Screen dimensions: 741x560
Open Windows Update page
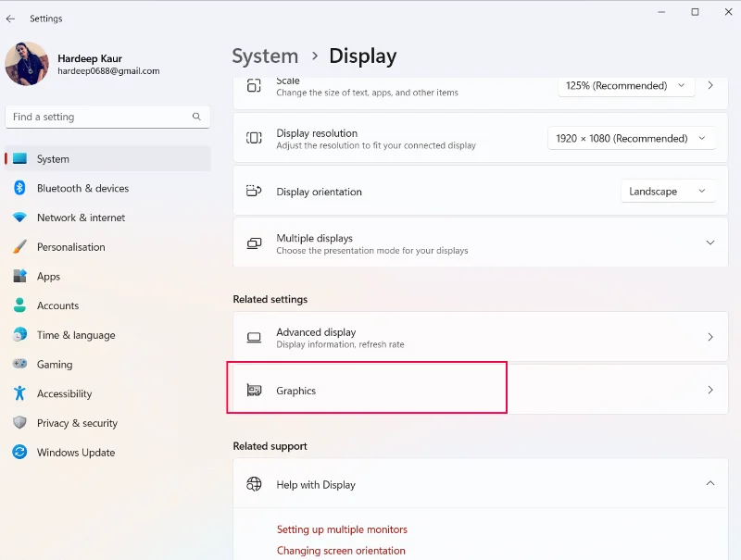107,452
